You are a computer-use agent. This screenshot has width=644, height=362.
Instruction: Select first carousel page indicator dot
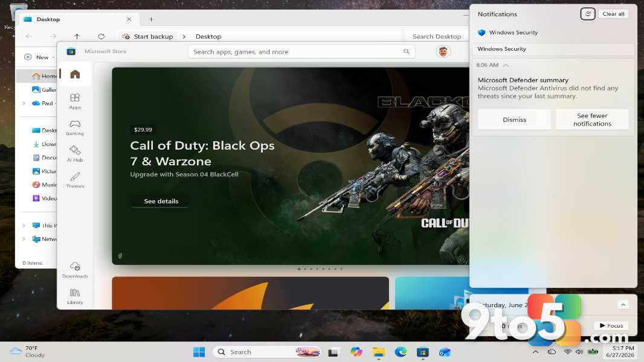click(299, 269)
